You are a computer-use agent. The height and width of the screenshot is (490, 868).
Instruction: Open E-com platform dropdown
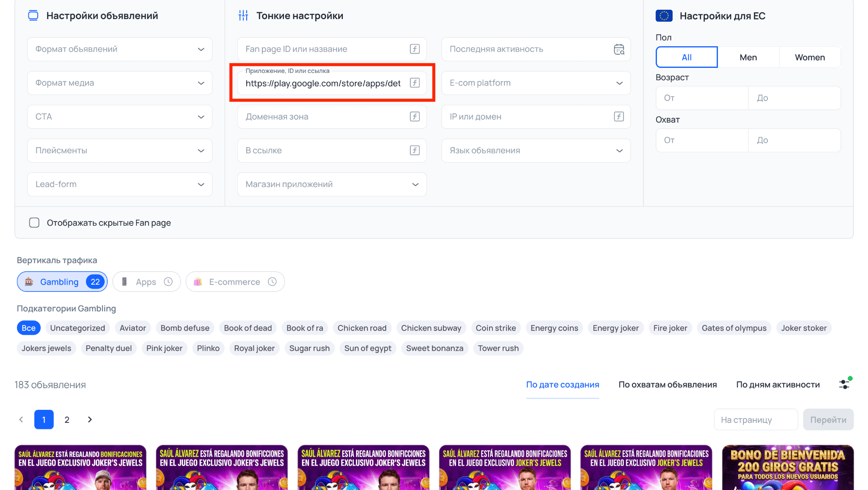[x=536, y=83]
